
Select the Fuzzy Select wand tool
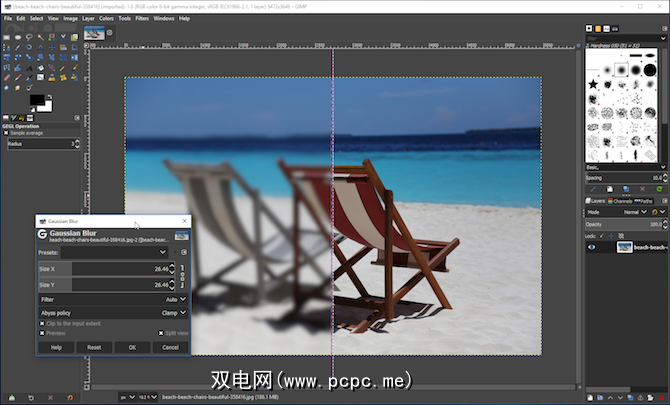[x=39, y=37]
